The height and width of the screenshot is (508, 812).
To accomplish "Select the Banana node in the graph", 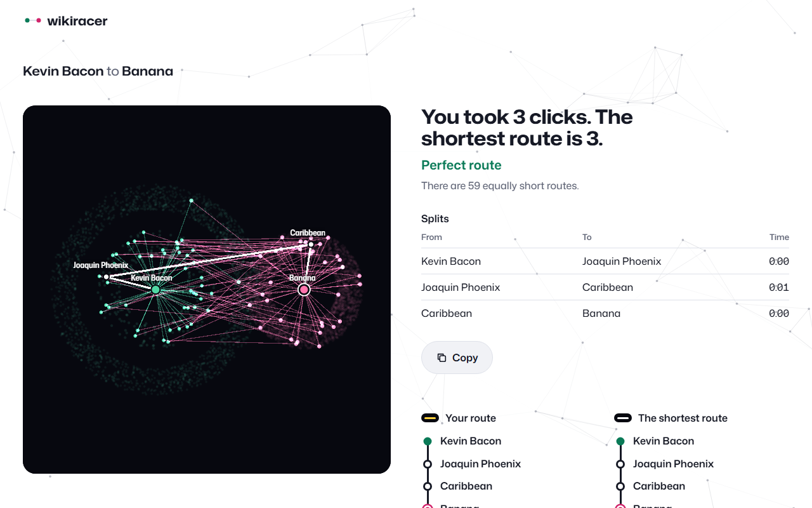I will pos(304,290).
